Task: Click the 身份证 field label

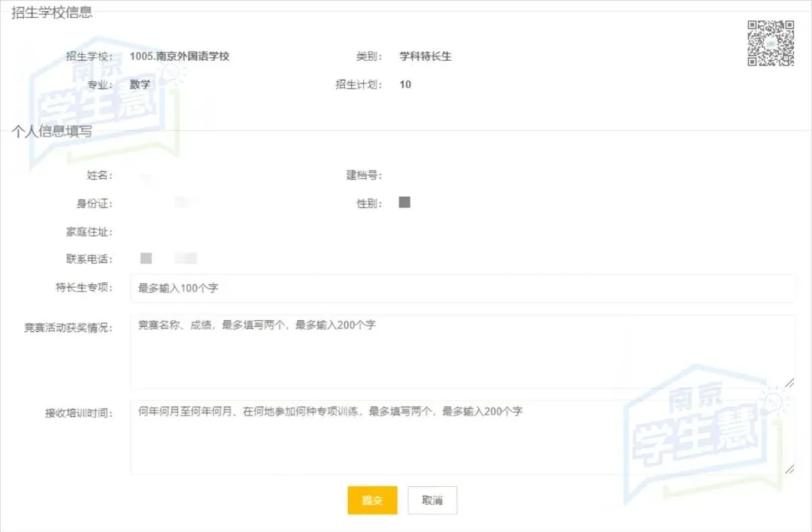Action: 94,204
